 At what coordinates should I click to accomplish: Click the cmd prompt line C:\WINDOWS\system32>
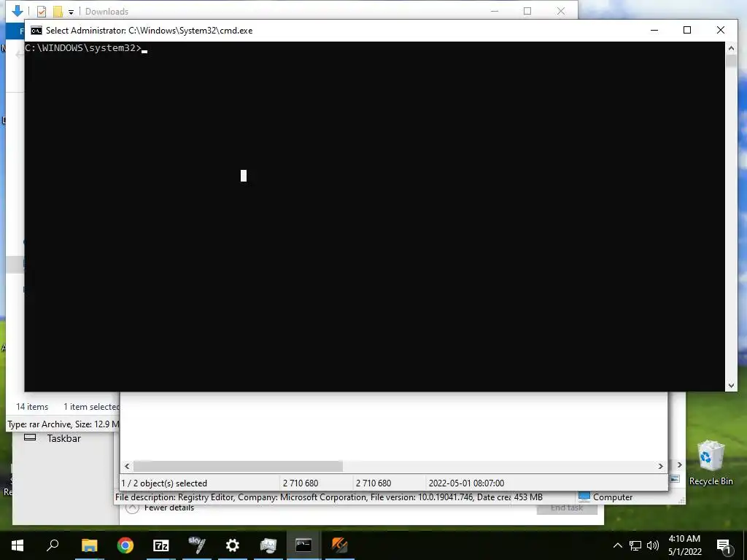click(x=83, y=48)
